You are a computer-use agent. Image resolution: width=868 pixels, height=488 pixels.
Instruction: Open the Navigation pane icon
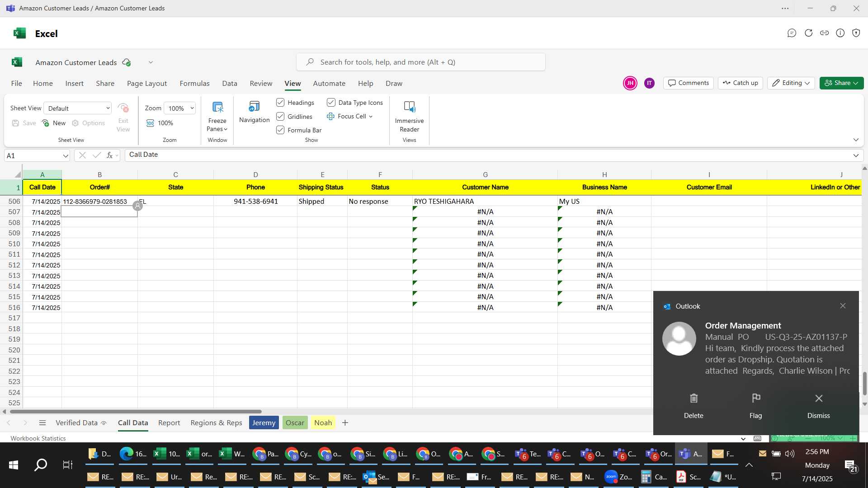pyautogui.click(x=254, y=107)
